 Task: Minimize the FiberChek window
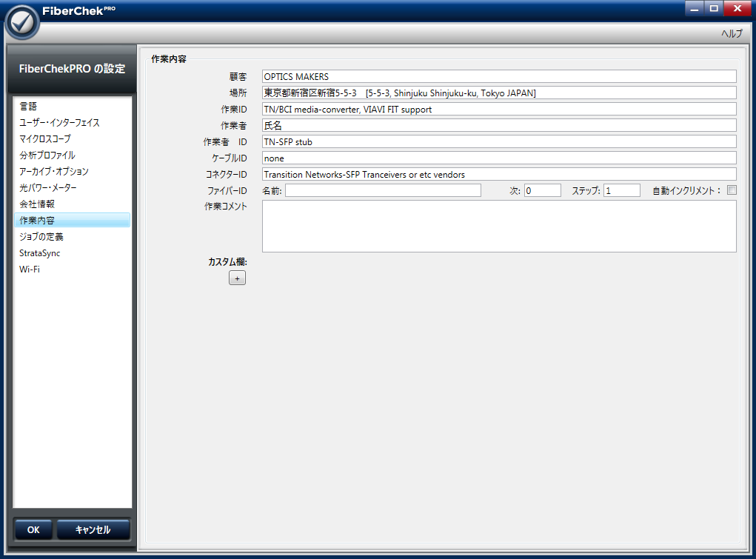(695, 8)
